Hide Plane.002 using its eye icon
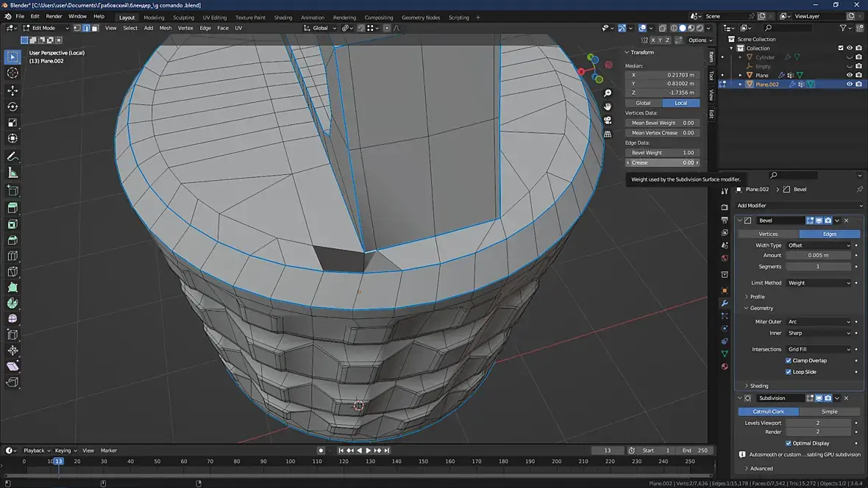Image resolution: width=868 pixels, height=488 pixels. 849,85
